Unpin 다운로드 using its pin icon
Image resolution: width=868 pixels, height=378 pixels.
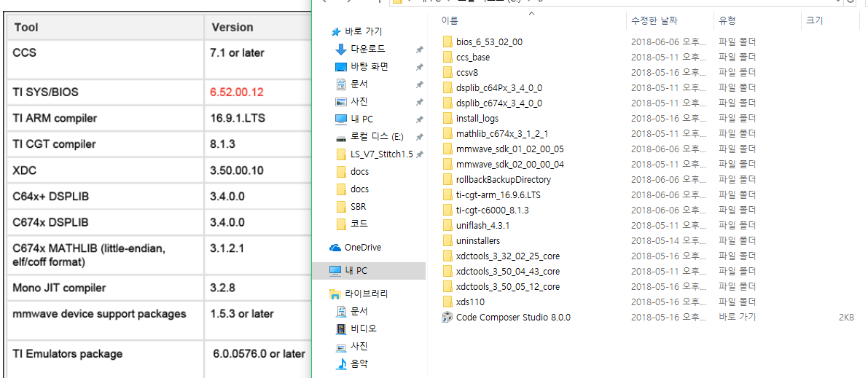[420, 50]
